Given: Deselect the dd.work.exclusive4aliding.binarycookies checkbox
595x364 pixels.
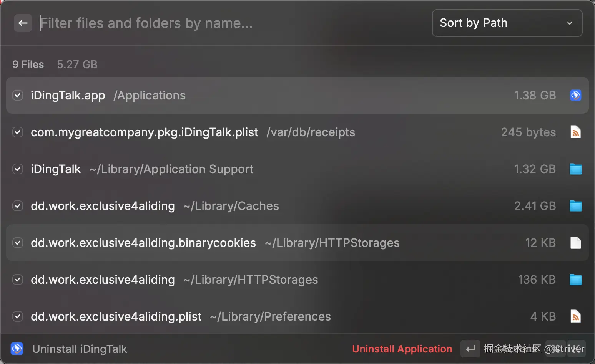Looking at the screenshot, I should [x=18, y=243].
